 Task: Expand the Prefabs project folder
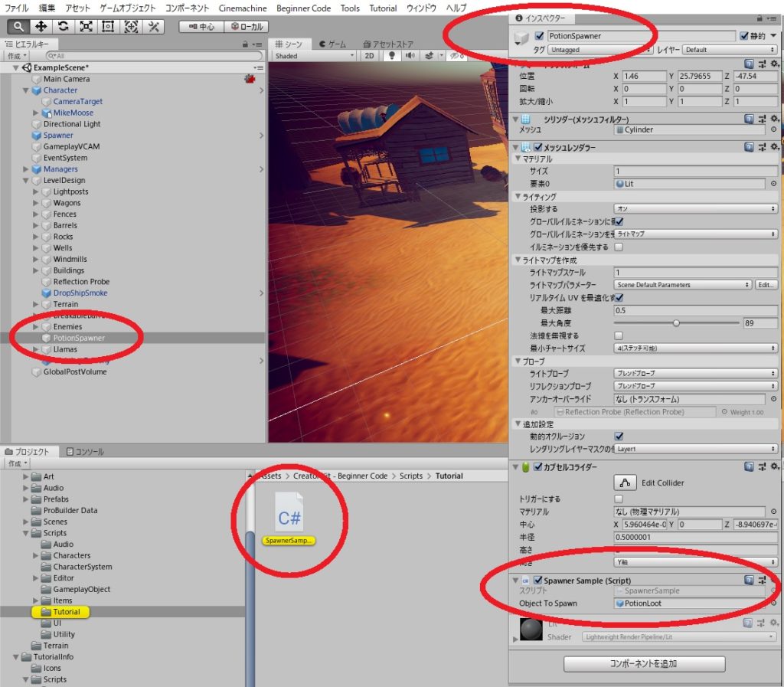[x=25, y=499]
